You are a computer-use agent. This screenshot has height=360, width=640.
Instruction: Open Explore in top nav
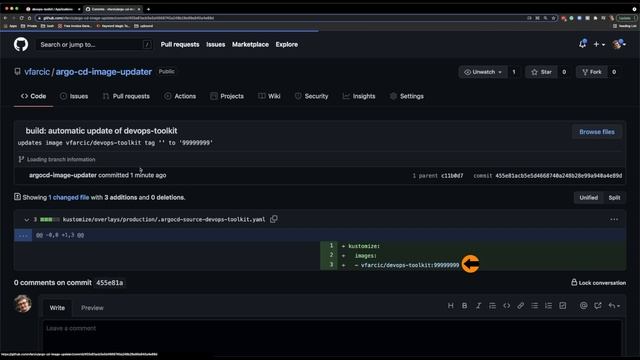287,44
